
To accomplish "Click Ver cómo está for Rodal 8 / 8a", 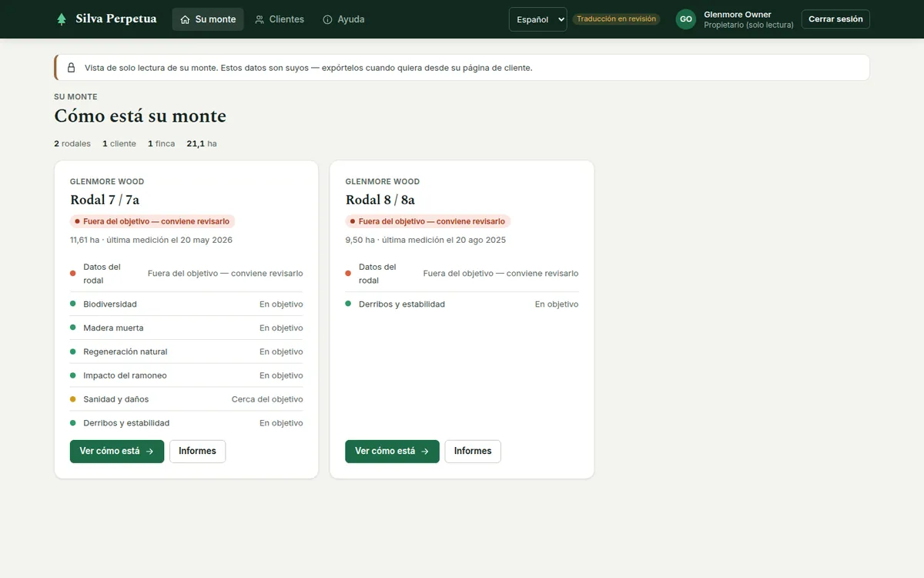I will click(x=392, y=452).
